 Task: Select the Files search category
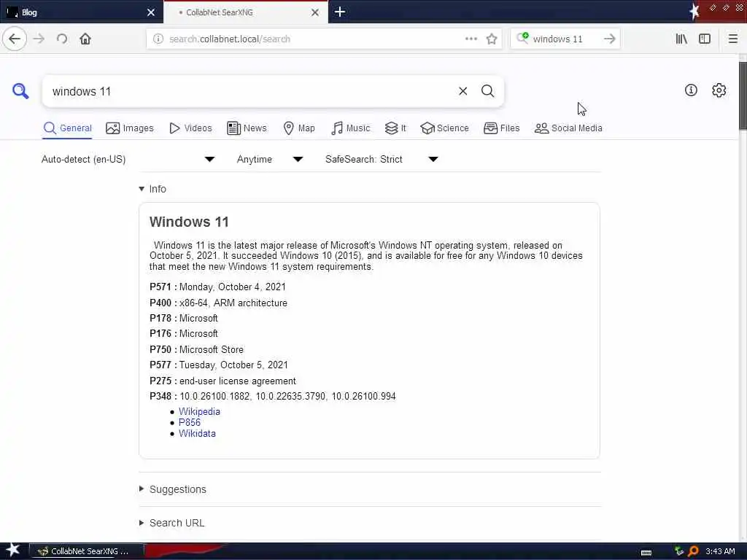(x=502, y=128)
